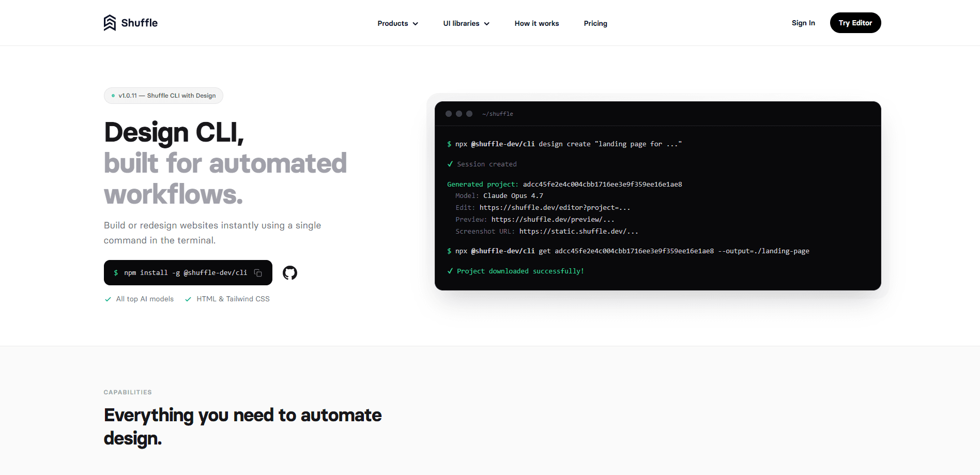This screenshot has width=980, height=475.
Task: Click the 'Build or redesign websites' description
Action: 212,233
